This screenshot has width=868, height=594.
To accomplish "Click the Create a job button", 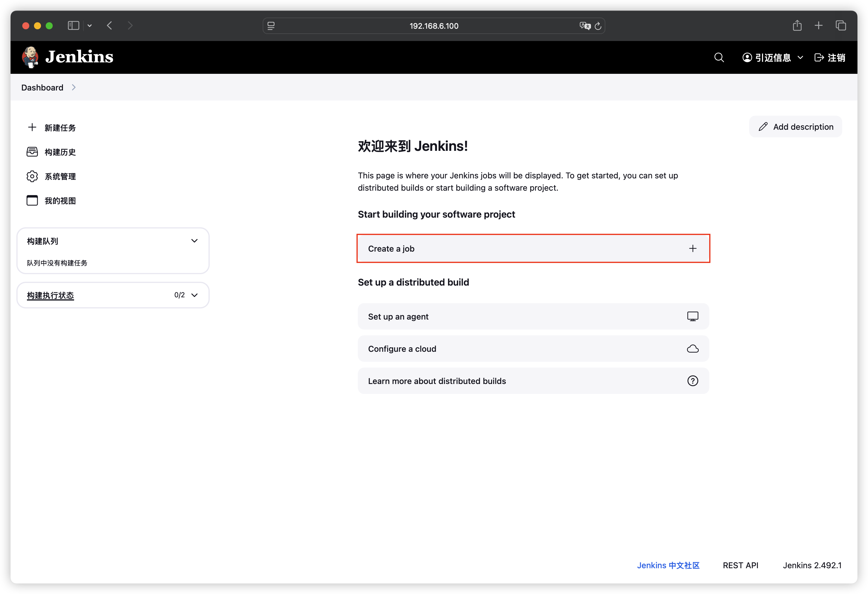I will coord(533,248).
